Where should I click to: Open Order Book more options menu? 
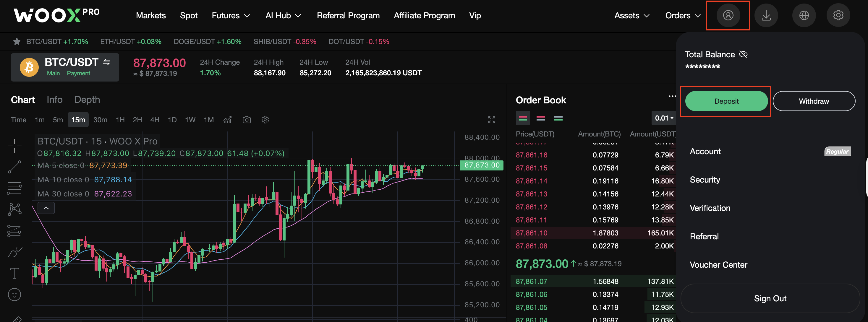672,96
